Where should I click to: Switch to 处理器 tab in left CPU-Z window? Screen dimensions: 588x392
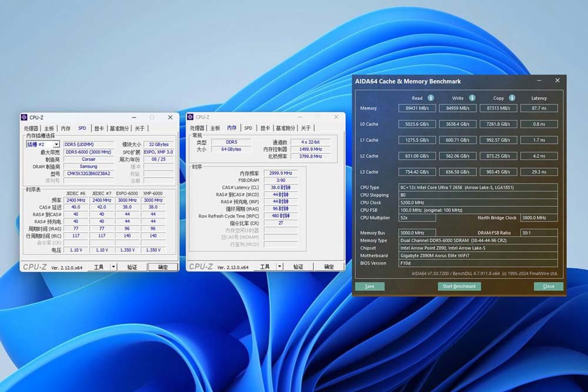click(31, 128)
